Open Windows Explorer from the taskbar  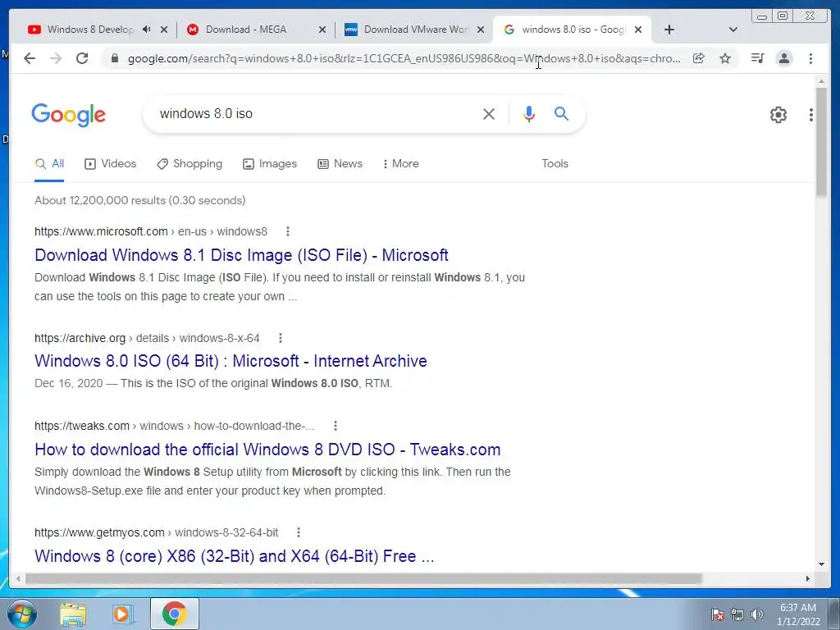73,614
